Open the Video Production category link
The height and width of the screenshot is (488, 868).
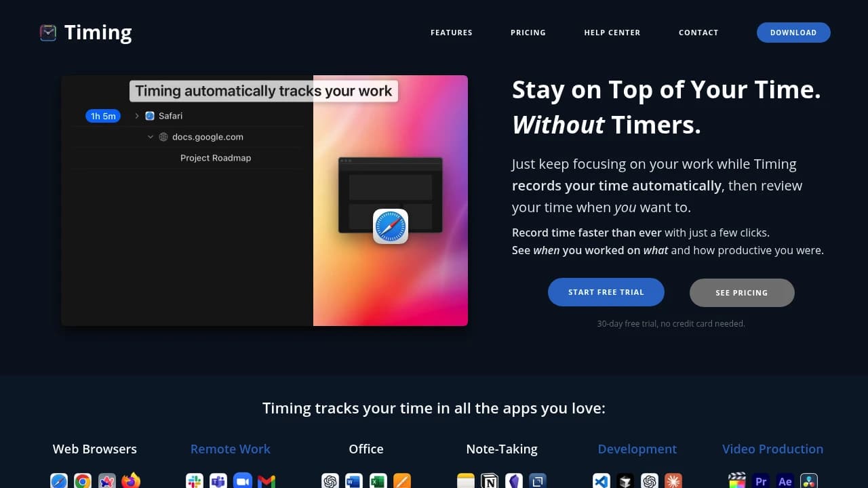click(x=773, y=449)
